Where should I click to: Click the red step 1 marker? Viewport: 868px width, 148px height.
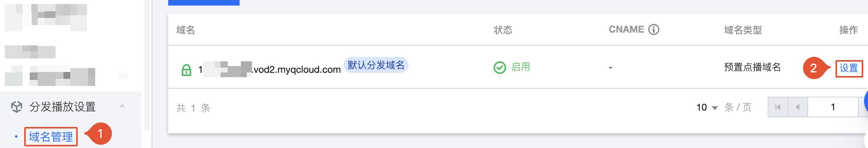tap(99, 134)
